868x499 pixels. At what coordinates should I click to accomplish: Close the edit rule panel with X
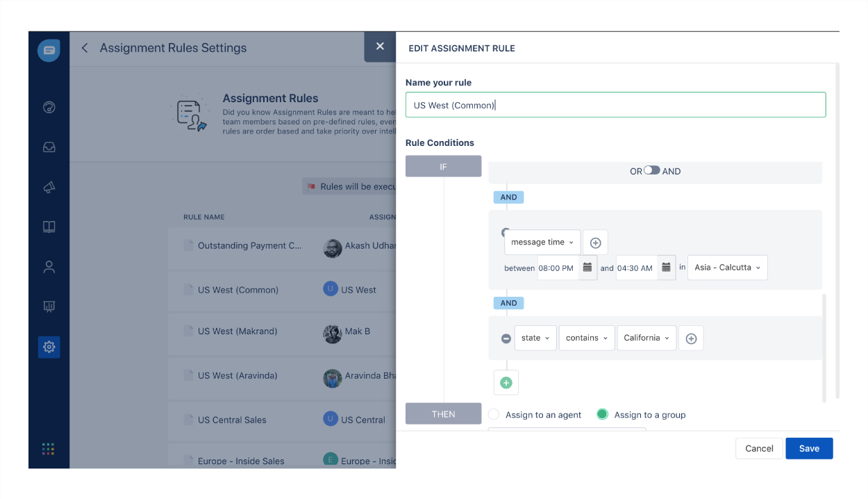pos(380,47)
